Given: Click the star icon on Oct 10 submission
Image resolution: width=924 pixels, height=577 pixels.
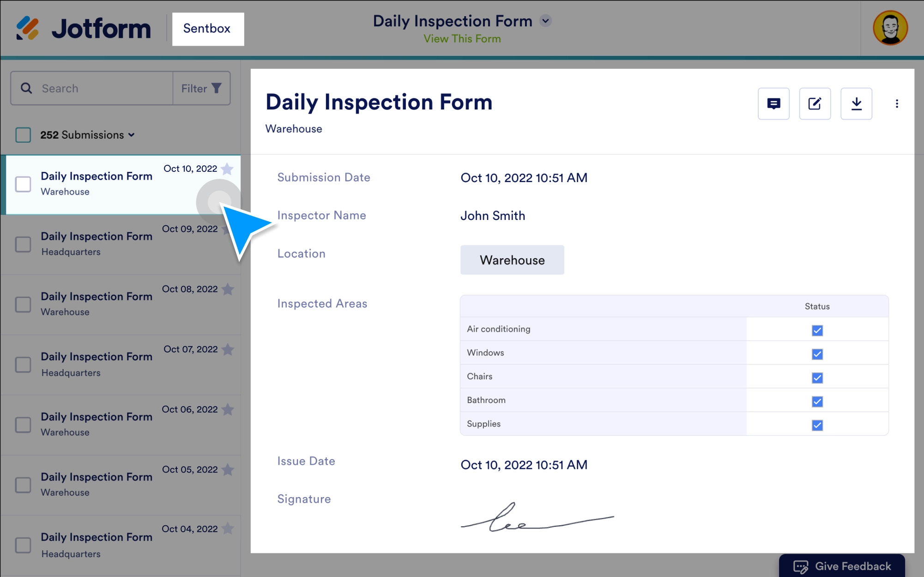Looking at the screenshot, I should click(229, 168).
